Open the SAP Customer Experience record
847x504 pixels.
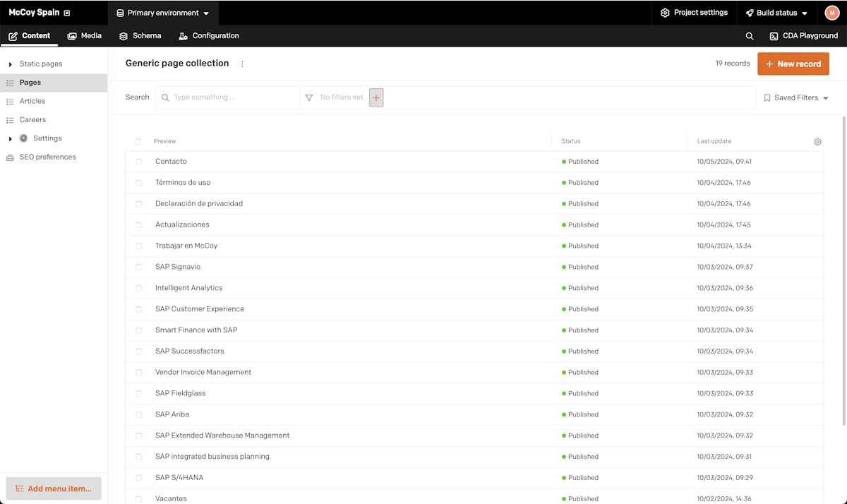click(x=200, y=309)
